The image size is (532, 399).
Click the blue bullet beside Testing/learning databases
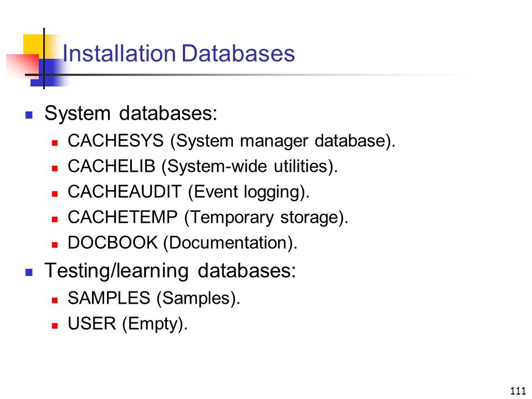coord(29,272)
